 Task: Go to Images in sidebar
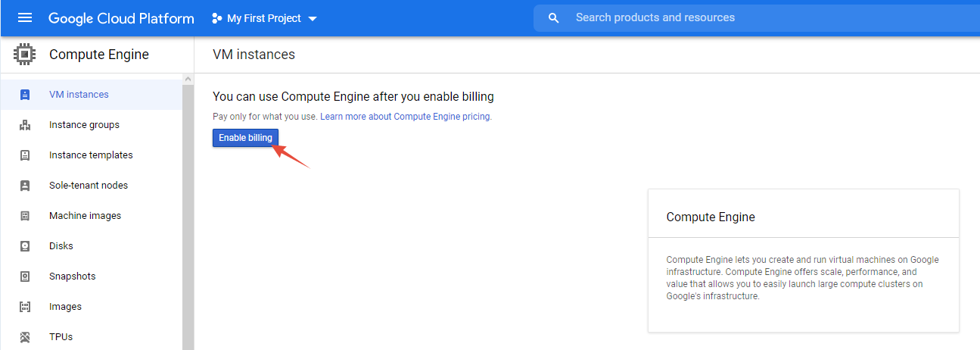click(91, 307)
